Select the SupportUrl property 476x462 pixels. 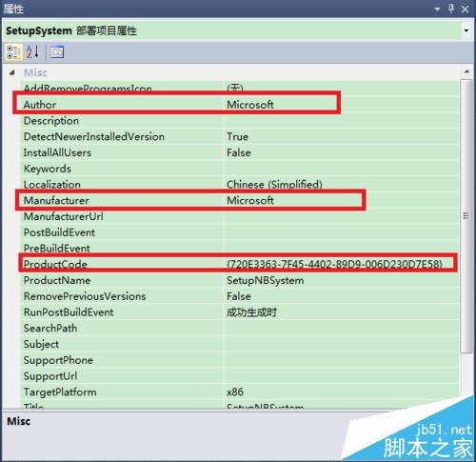point(50,376)
